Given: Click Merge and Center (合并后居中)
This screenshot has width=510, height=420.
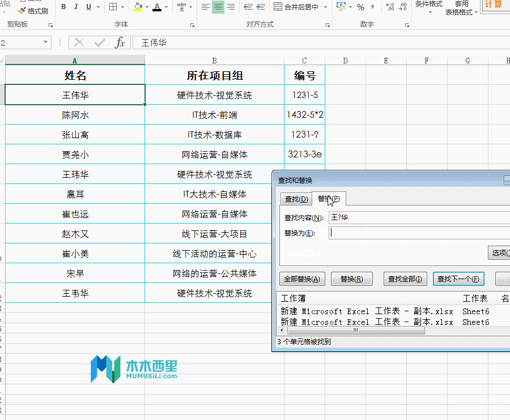Looking at the screenshot, I should 296,7.
